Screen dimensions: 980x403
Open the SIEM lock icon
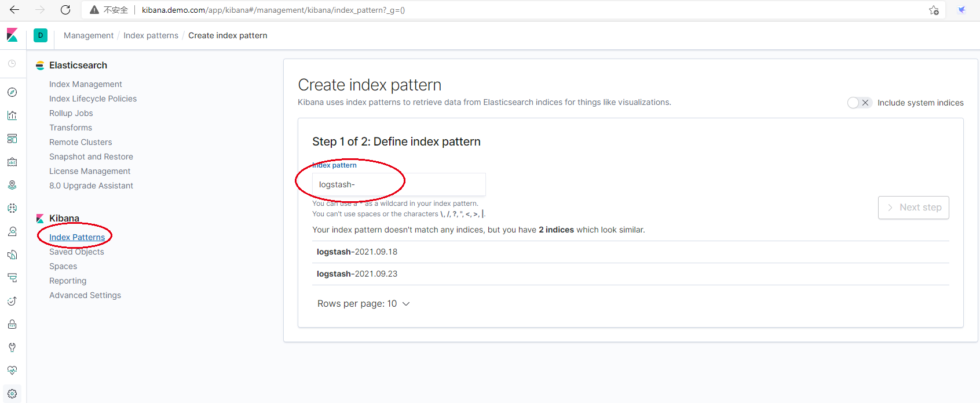point(12,324)
